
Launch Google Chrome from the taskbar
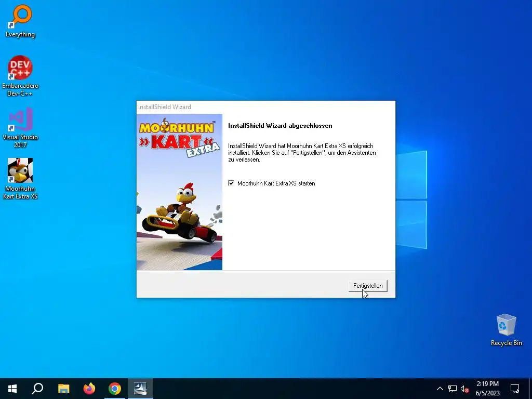(x=115, y=389)
